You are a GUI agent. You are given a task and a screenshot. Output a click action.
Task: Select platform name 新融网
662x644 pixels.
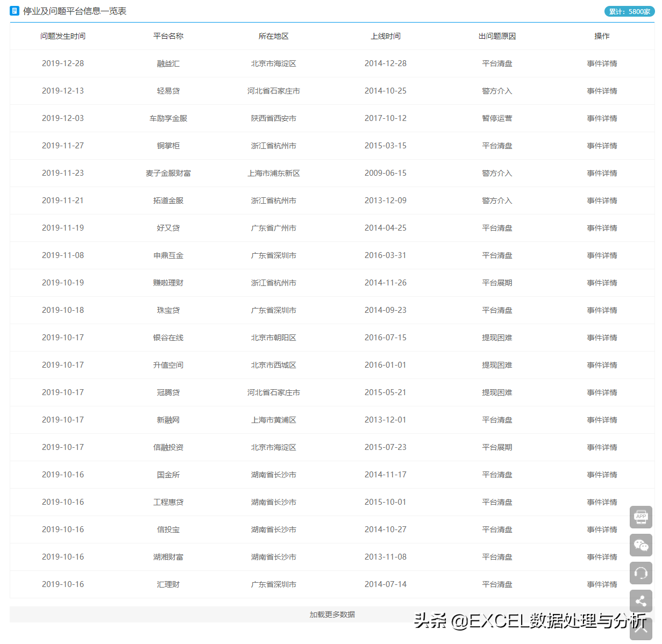click(x=168, y=420)
